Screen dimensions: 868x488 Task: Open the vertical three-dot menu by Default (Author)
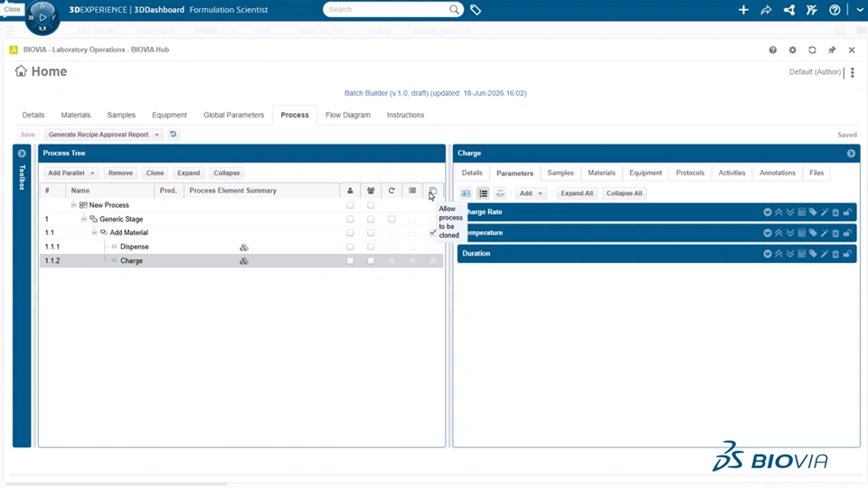point(853,72)
